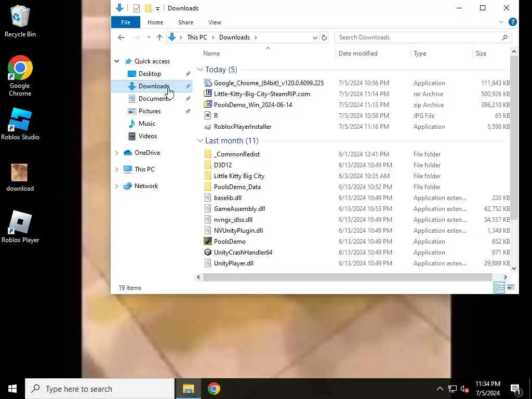Open the File menu
Screen dimensions: 532x399
point(126,22)
